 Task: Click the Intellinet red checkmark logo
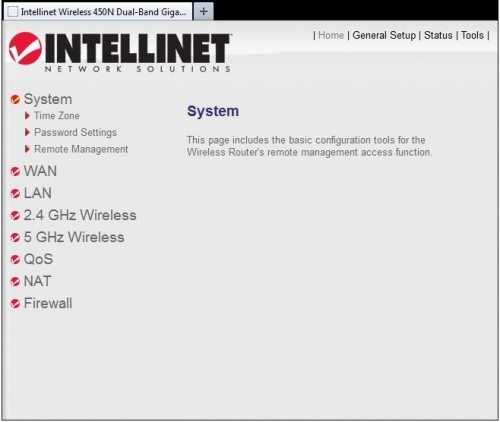point(25,48)
